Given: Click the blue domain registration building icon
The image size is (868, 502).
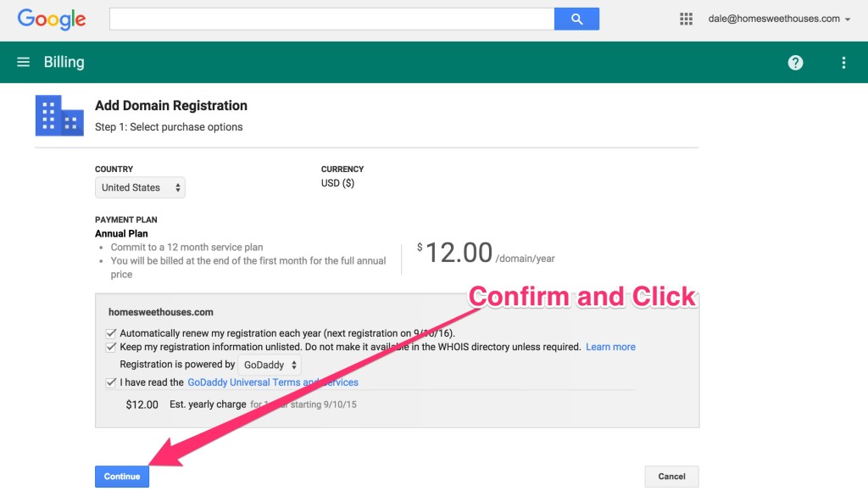Looking at the screenshot, I should [58, 115].
